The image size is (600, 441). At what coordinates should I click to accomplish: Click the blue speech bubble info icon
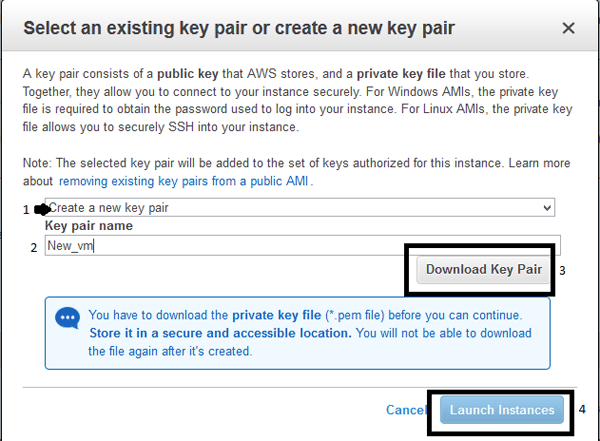coord(68,317)
